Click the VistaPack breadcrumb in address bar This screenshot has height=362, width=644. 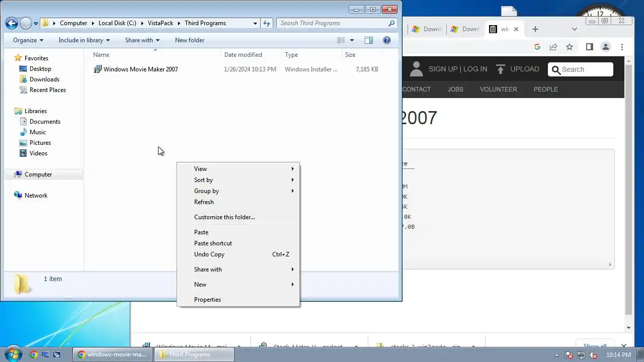click(160, 23)
